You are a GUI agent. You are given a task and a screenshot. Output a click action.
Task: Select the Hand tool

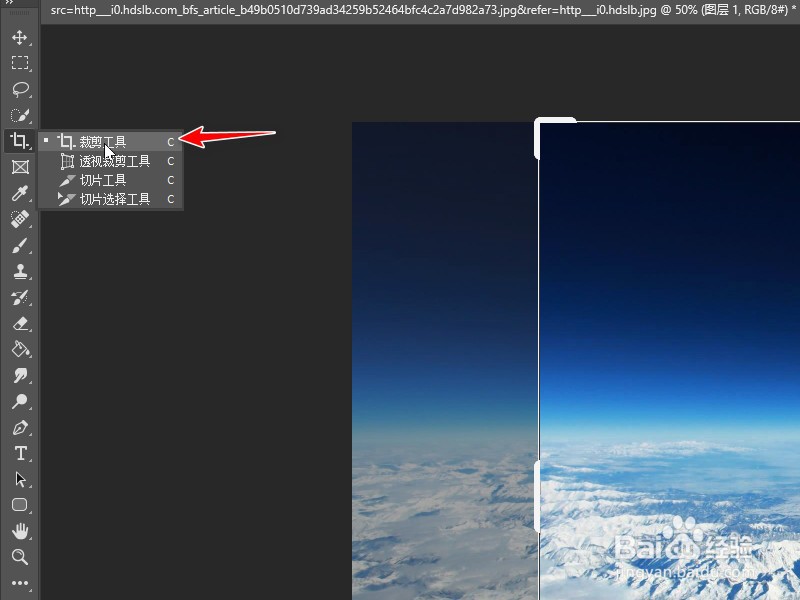click(x=20, y=531)
